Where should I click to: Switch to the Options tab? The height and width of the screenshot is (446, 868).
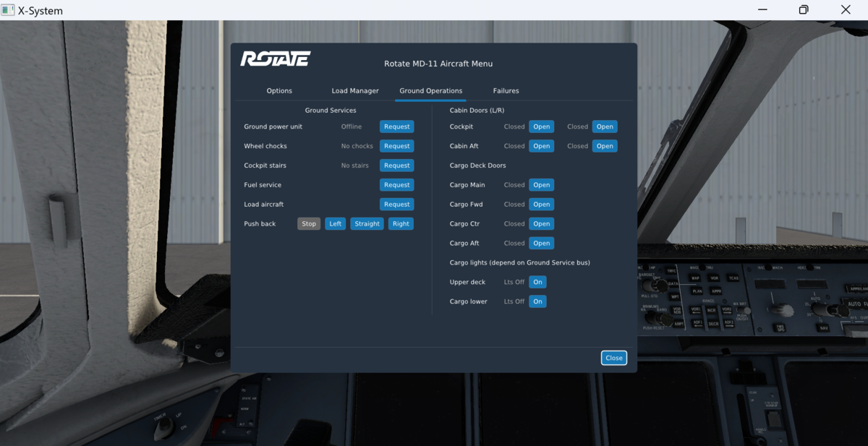pyautogui.click(x=279, y=91)
